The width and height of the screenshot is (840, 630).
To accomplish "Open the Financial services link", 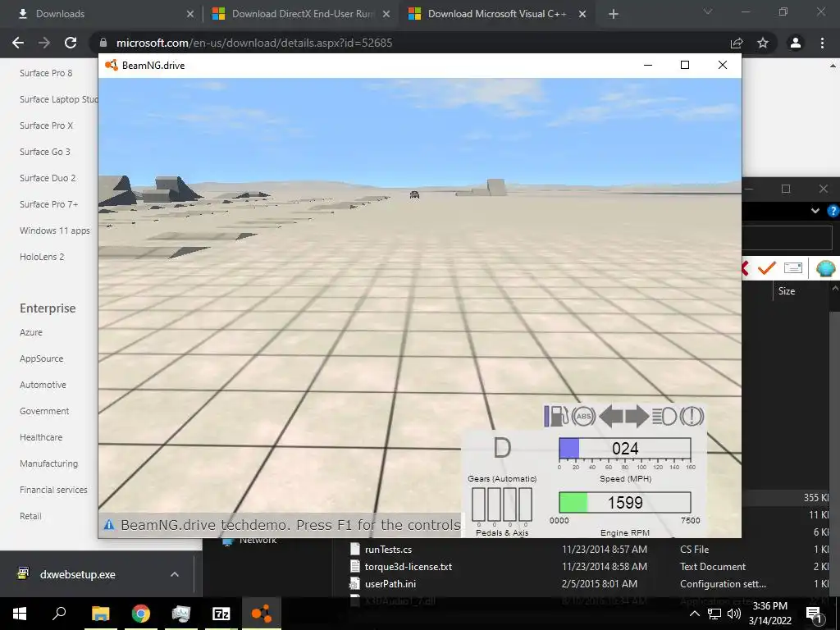I will [53, 490].
